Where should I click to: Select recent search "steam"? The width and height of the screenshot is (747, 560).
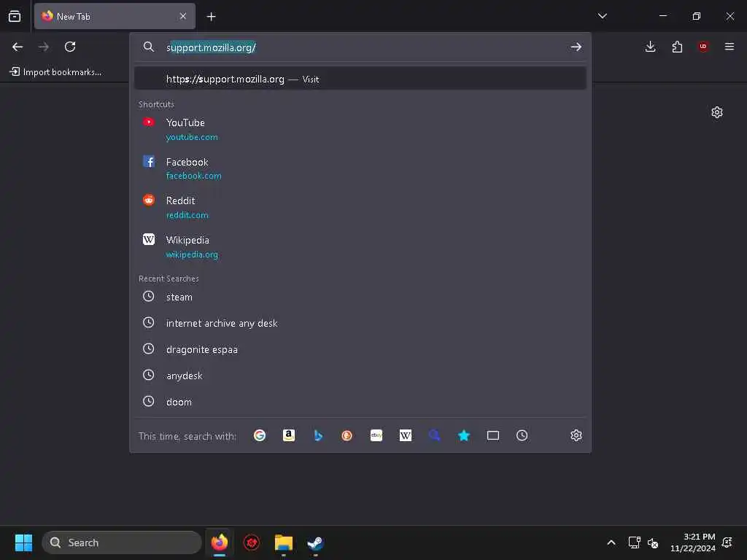point(360,297)
